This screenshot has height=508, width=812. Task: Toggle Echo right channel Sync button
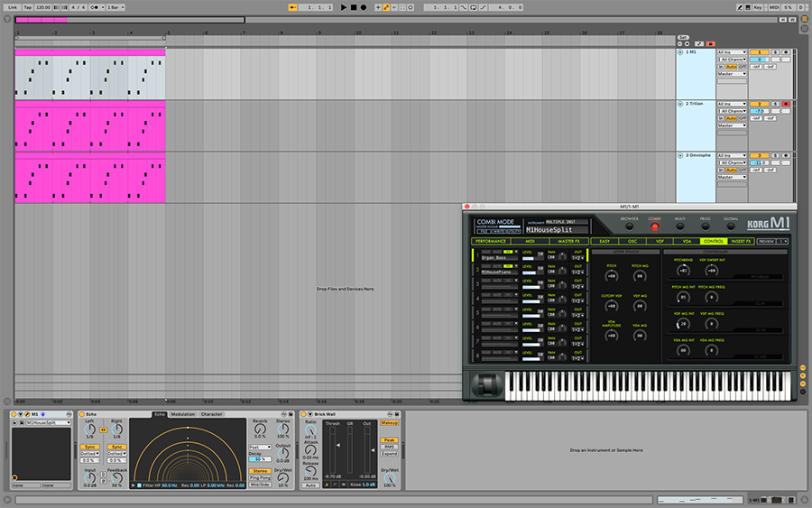116,447
